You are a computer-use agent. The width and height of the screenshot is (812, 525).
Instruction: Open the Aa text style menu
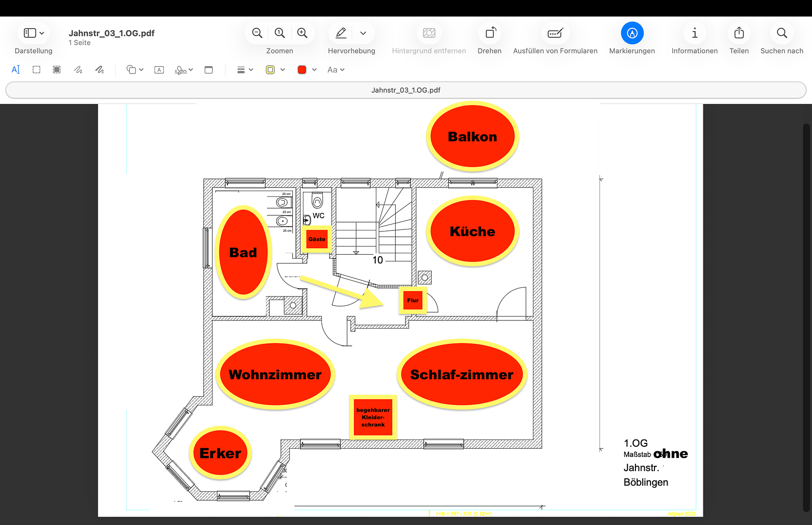coord(335,70)
